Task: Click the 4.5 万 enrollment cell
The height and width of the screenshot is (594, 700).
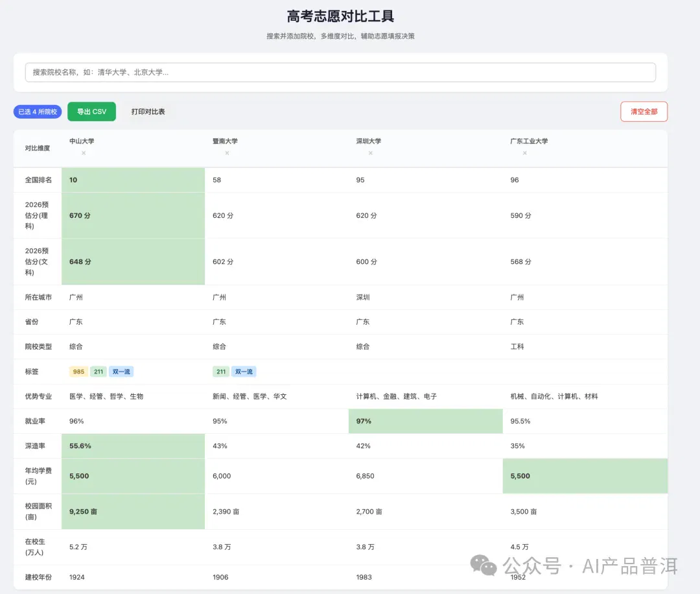Action: coord(585,547)
